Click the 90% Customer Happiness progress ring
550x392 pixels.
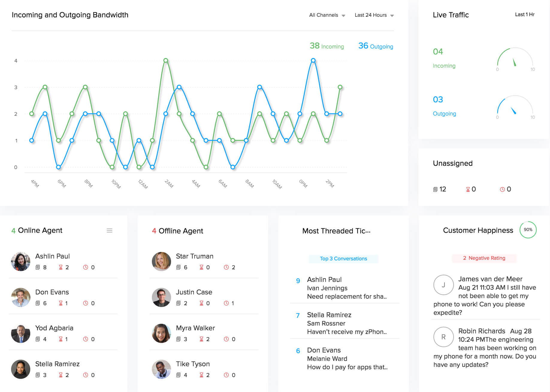coord(528,230)
